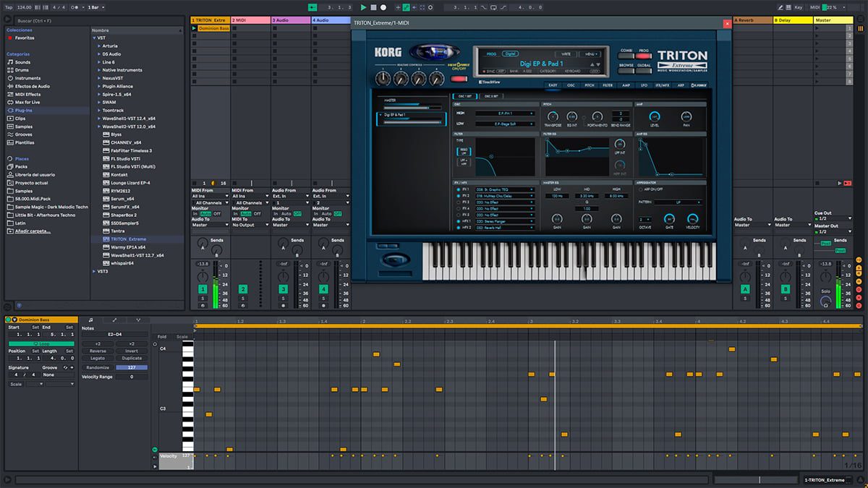Click the Randomize velocity button
The image size is (868, 488).
(x=98, y=367)
